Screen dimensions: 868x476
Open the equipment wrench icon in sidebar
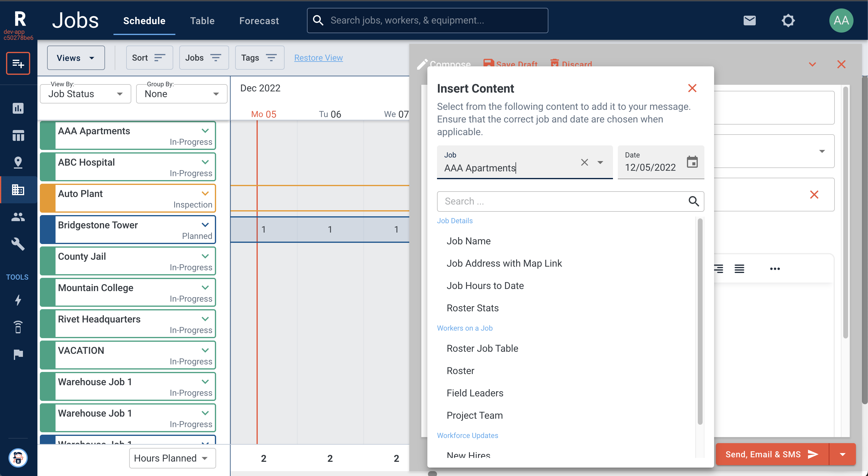pyautogui.click(x=18, y=244)
